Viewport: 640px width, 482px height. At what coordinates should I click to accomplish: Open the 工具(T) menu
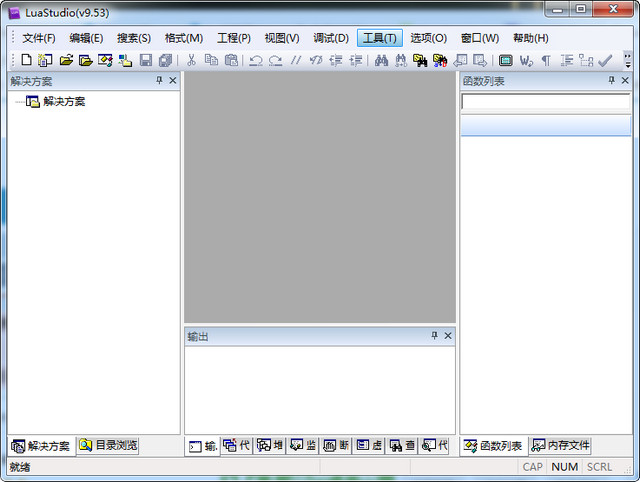379,38
